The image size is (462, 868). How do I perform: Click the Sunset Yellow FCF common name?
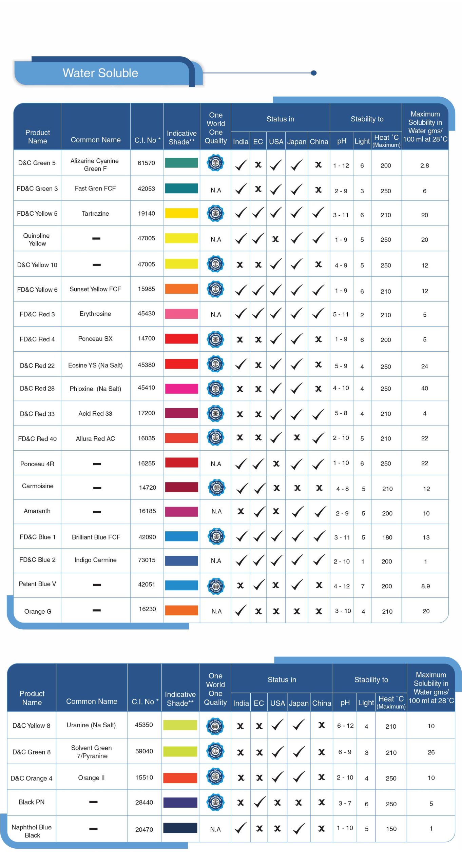(x=95, y=289)
